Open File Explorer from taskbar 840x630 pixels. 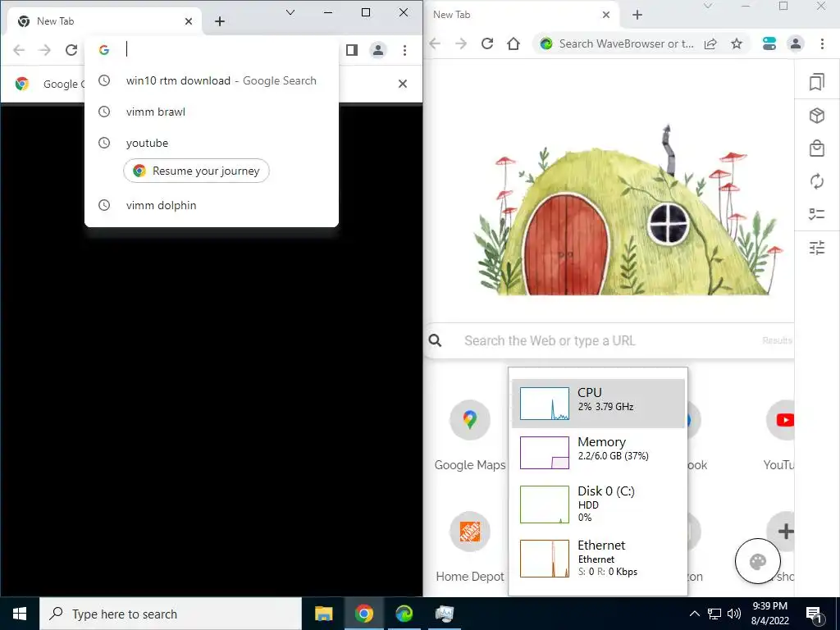pyautogui.click(x=323, y=614)
